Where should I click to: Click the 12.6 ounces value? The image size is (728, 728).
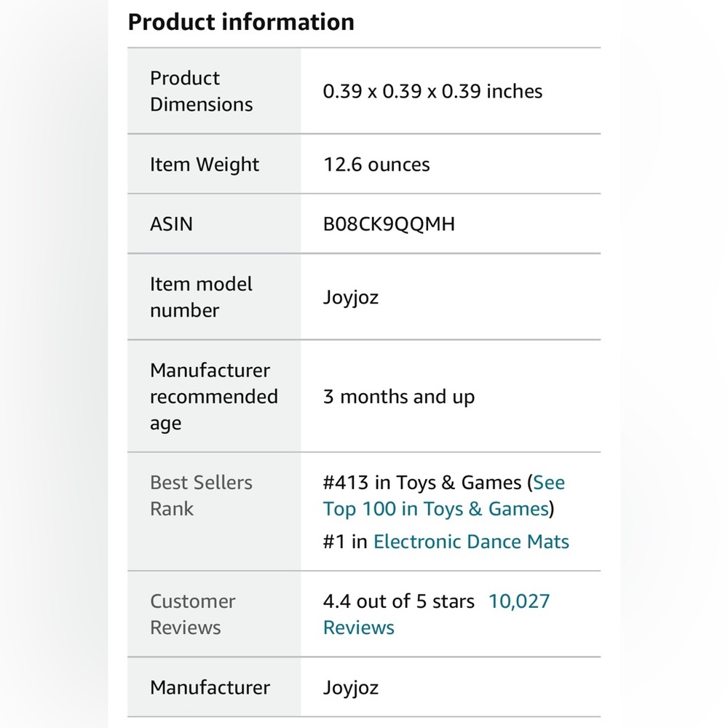376,165
